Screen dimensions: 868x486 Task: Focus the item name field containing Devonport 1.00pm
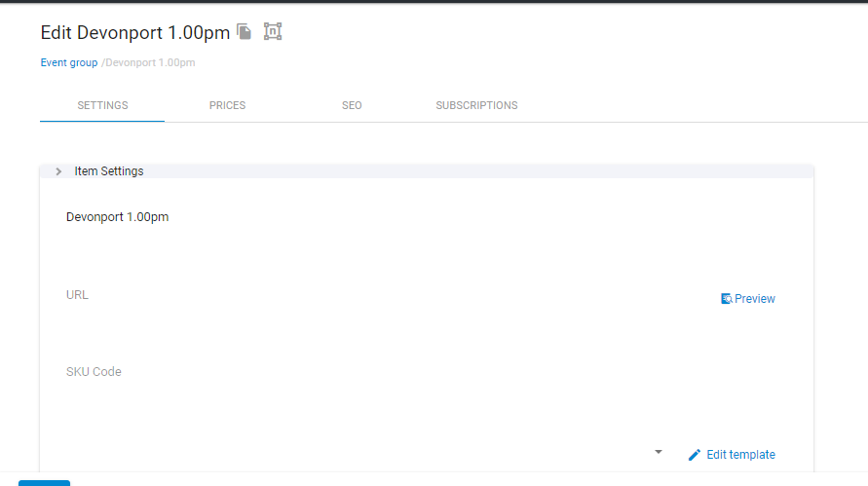point(292,217)
